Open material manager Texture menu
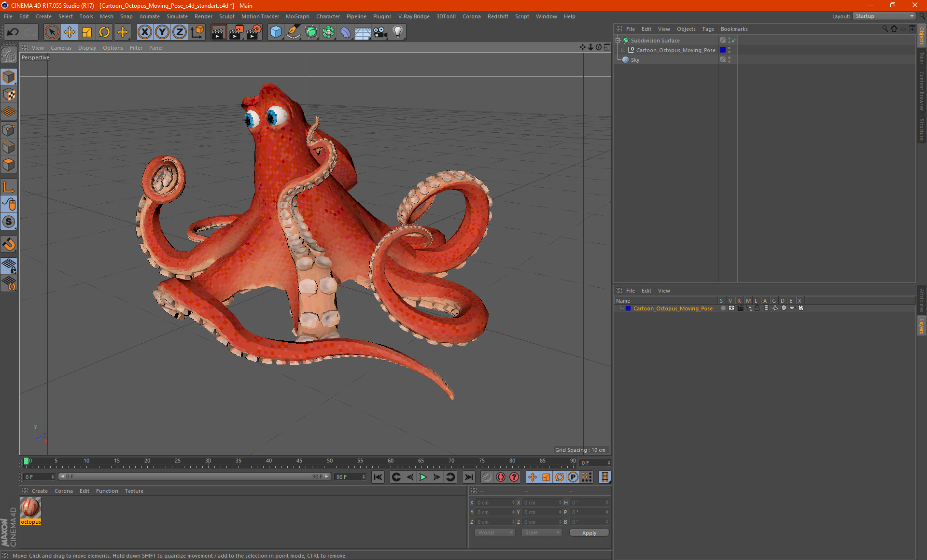This screenshot has height=560, width=927. pyautogui.click(x=134, y=491)
